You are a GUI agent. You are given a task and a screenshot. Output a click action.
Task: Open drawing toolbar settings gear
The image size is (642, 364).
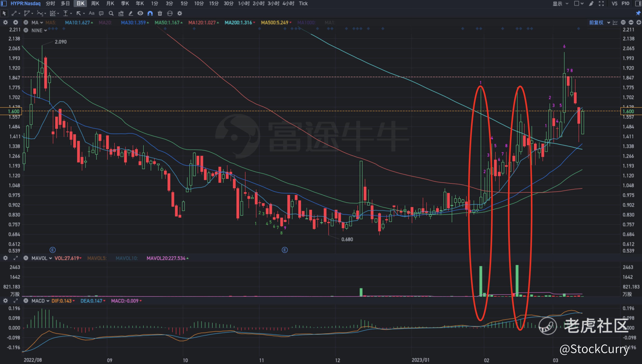(179, 13)
